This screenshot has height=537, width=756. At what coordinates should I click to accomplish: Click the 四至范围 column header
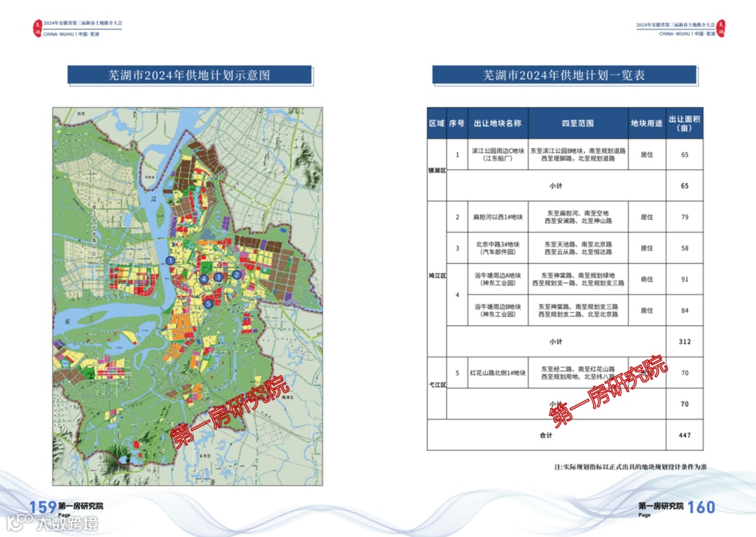[578, 123]
